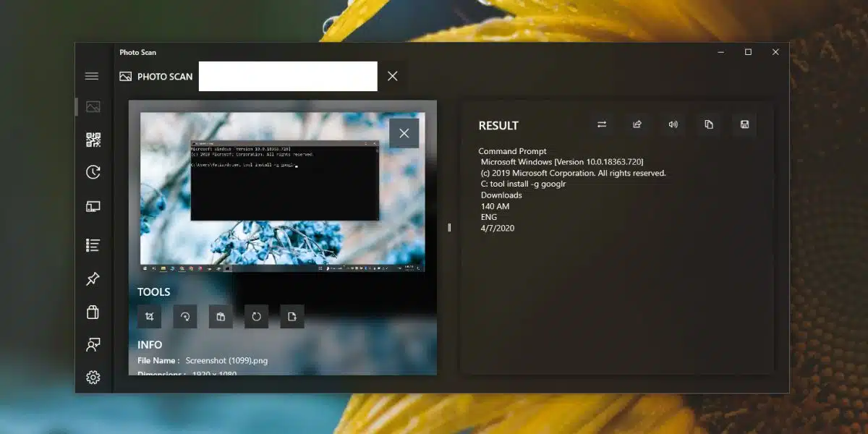The width and height of the screenshot is (868, 434).
Task: Select the PHOTO SCAN tab header
Action: [x=156, y=76]
